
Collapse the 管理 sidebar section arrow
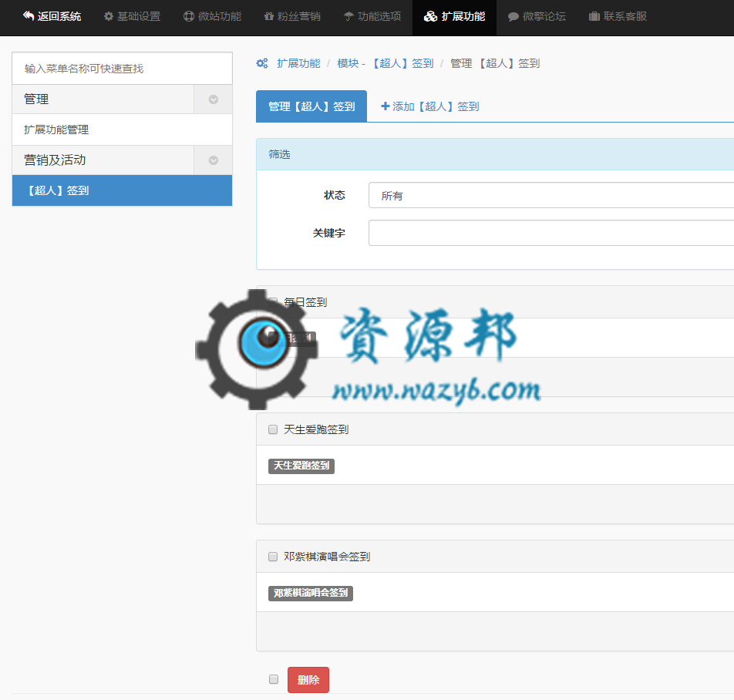[214, 99]
